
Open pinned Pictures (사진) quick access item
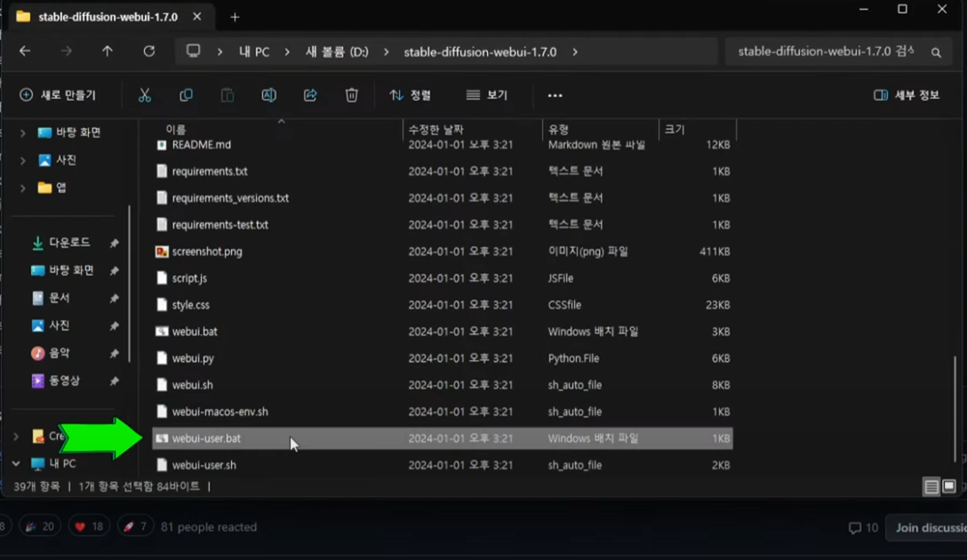tap(51, 325)
